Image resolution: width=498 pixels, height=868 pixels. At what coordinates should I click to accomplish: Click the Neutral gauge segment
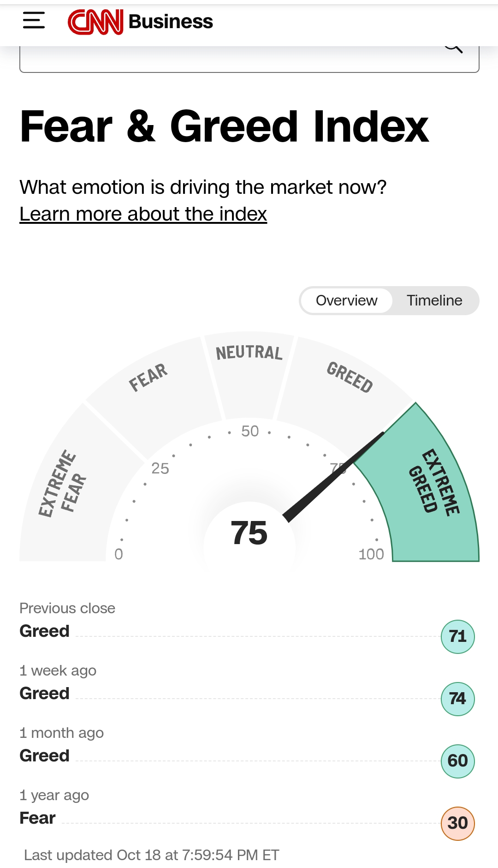[249, 369]
